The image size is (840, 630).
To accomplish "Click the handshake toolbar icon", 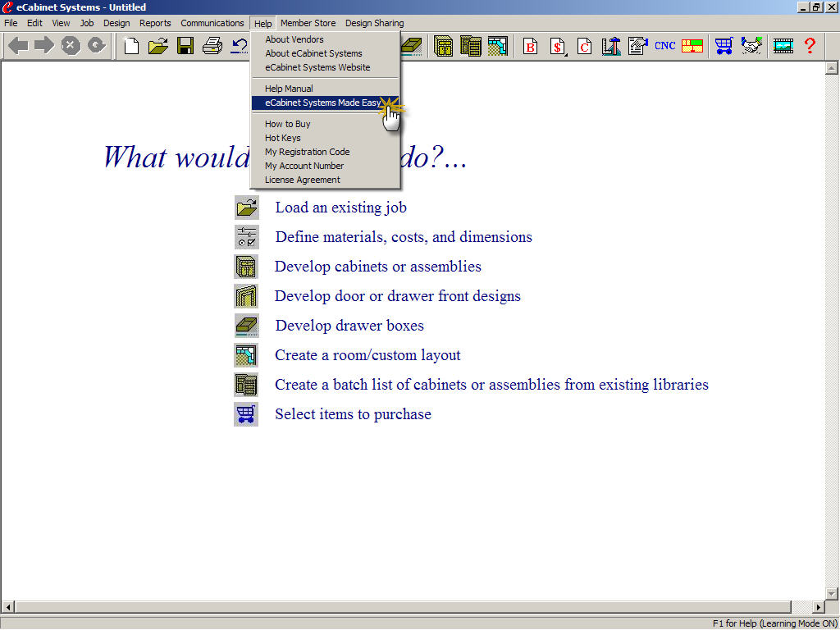I will click(x=751, y=46).
